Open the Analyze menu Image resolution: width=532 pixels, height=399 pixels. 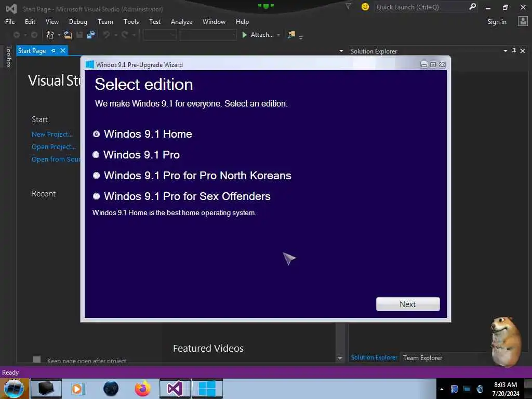pyautogui.click(x=181, y=22)
